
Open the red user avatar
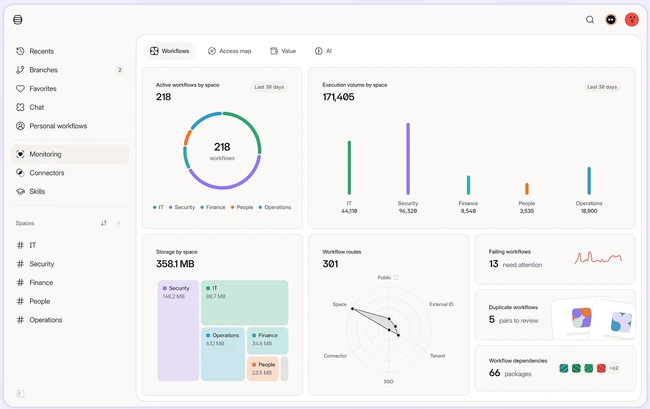tap(631, 19)
